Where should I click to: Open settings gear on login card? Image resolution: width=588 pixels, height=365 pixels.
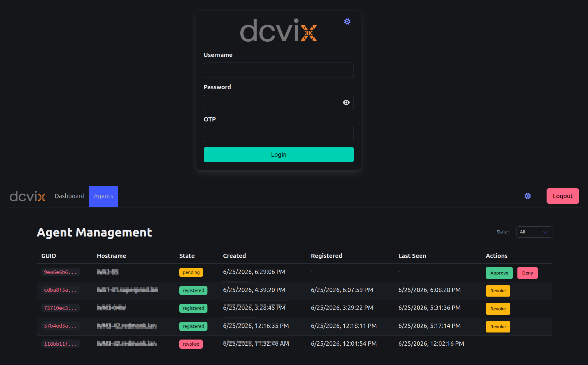[x=347, y=21]
